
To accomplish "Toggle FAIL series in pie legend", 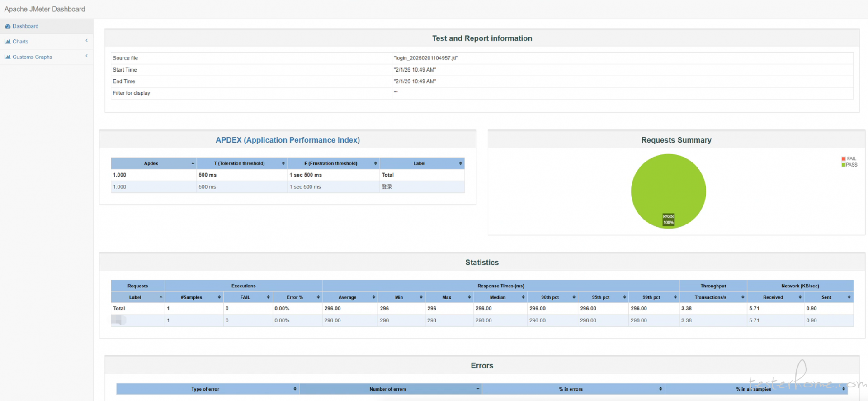I will tap(849, 159).
